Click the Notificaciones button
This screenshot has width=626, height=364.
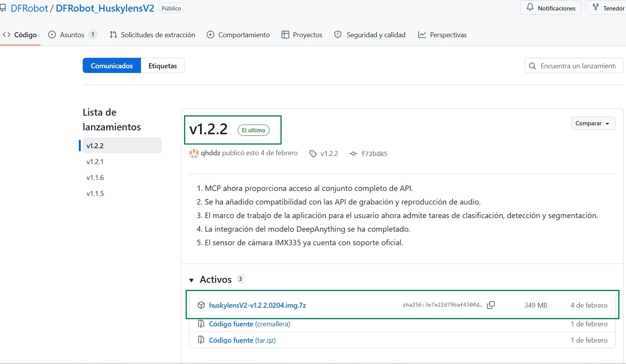point(551,8)
